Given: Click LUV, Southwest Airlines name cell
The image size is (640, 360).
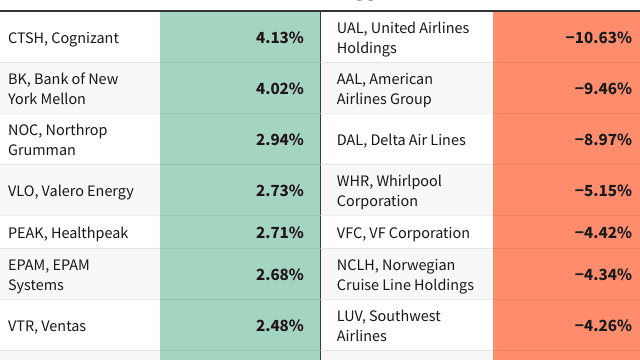Looking at the screenshot, I should 407,325.
